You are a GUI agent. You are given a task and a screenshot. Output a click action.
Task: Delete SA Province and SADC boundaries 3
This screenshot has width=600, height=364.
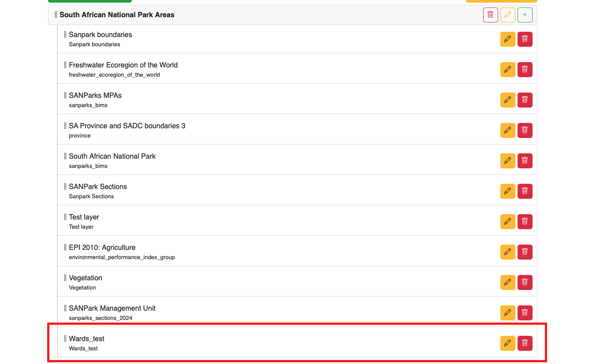pos(525,130)
